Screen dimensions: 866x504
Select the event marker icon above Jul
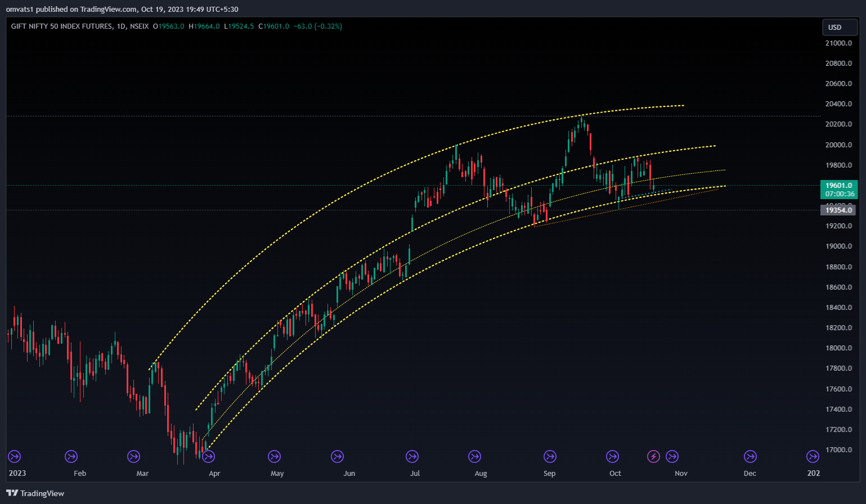click(412, 456)
